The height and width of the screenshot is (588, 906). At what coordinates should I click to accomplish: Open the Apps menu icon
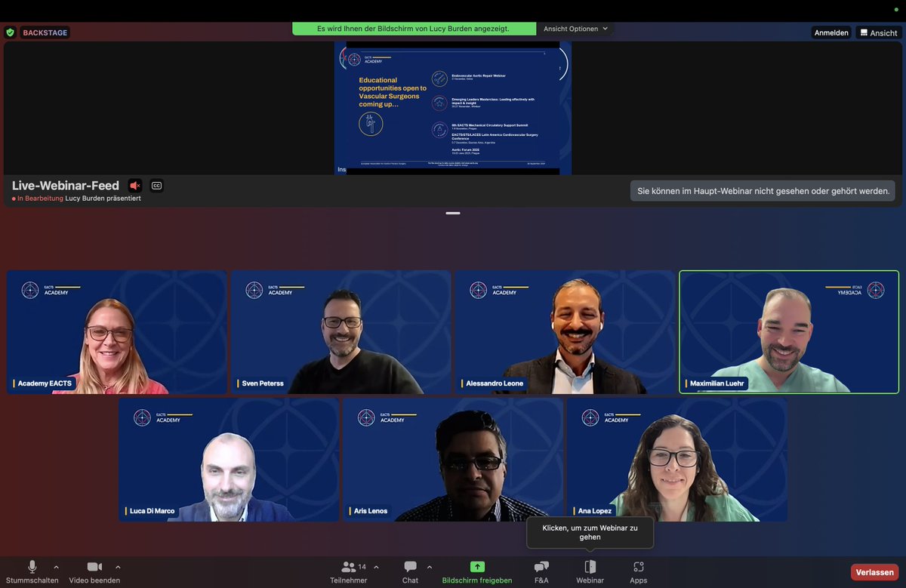click(639, 567)
